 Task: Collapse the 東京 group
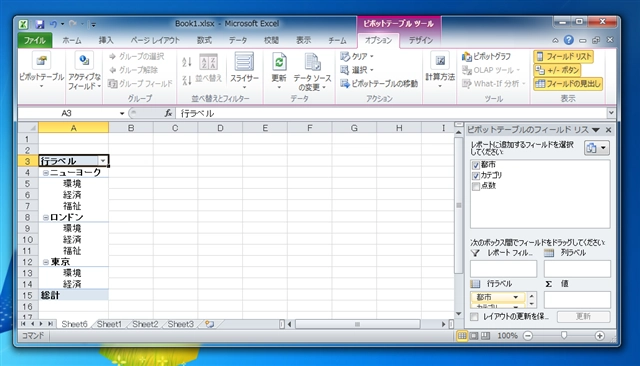[46, 262]
